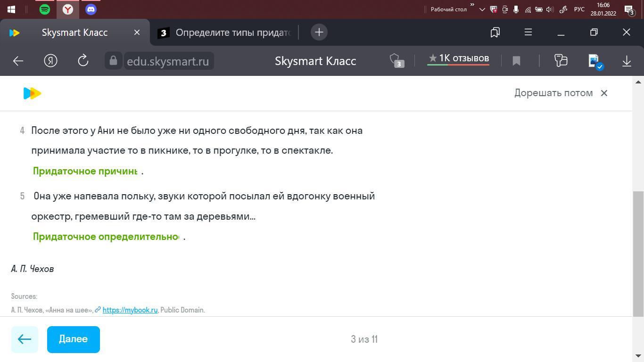Click the Далее button

(74, 339)
